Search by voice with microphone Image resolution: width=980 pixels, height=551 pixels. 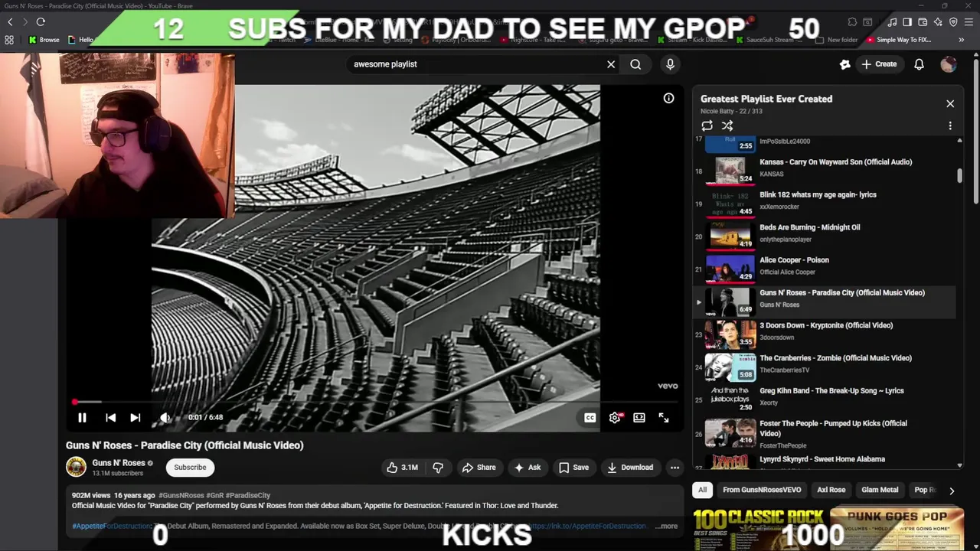coord(670,64)
